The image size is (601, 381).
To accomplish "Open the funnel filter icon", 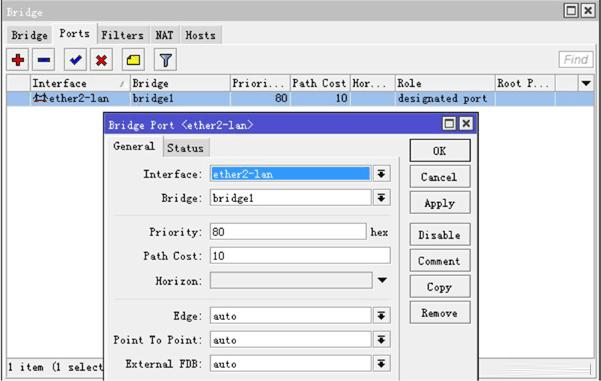I will (x=165, y=60).
